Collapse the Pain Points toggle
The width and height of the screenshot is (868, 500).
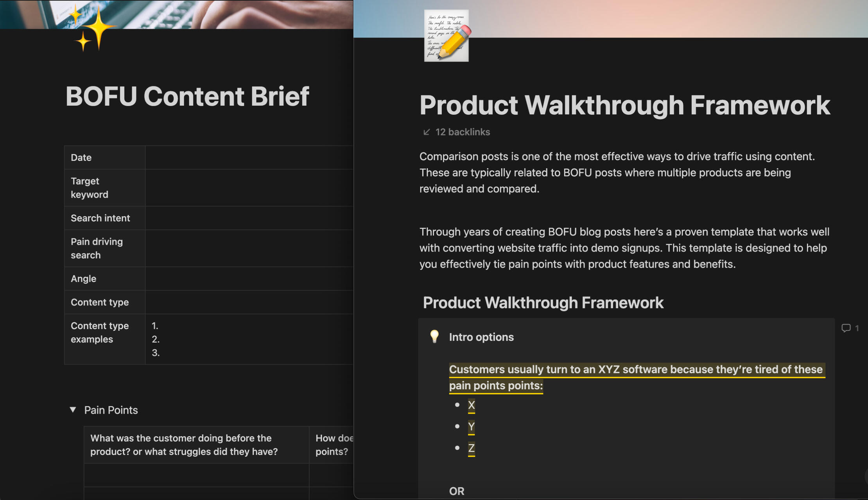pos(73,409)
